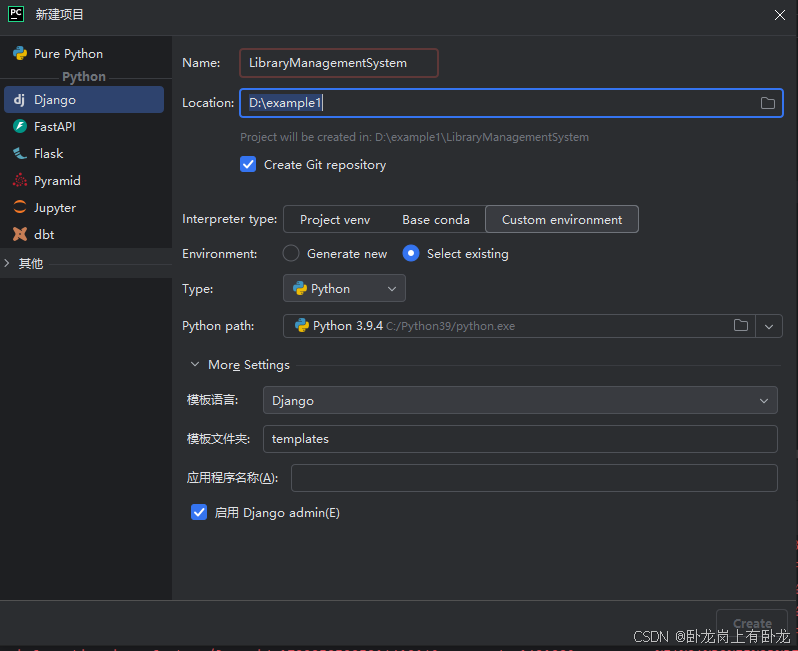This screenshot has height=651, width=798.
Task: Click the 应用程序名称 input field
Action: coord(533,478)
